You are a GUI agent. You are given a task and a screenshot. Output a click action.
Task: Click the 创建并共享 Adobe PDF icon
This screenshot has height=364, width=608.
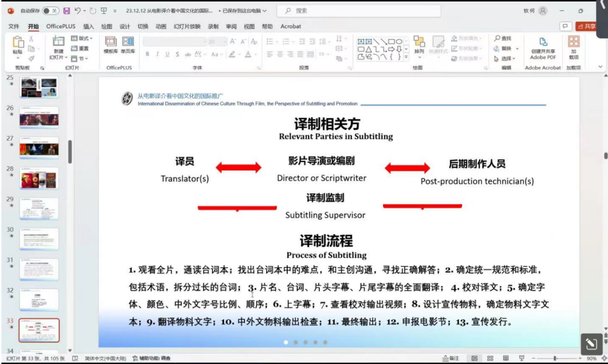(x=543, y=47)
